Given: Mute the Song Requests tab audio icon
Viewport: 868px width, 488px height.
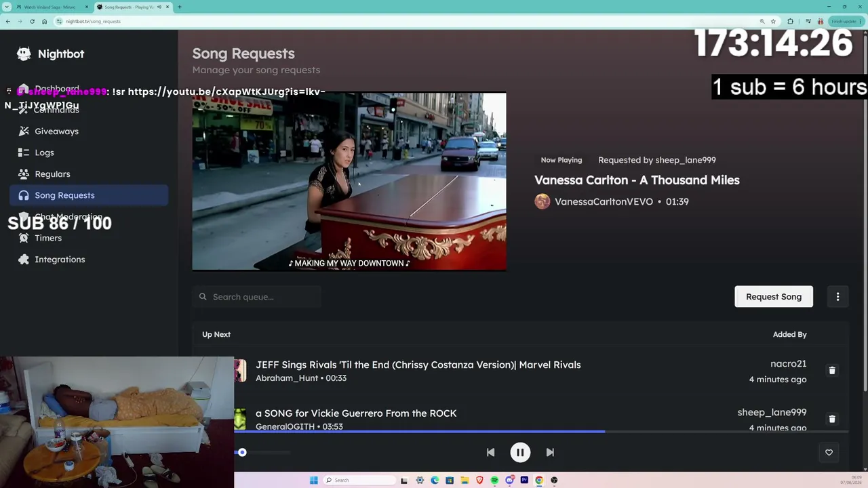Looking at the screenshot, I should (159, 7).
